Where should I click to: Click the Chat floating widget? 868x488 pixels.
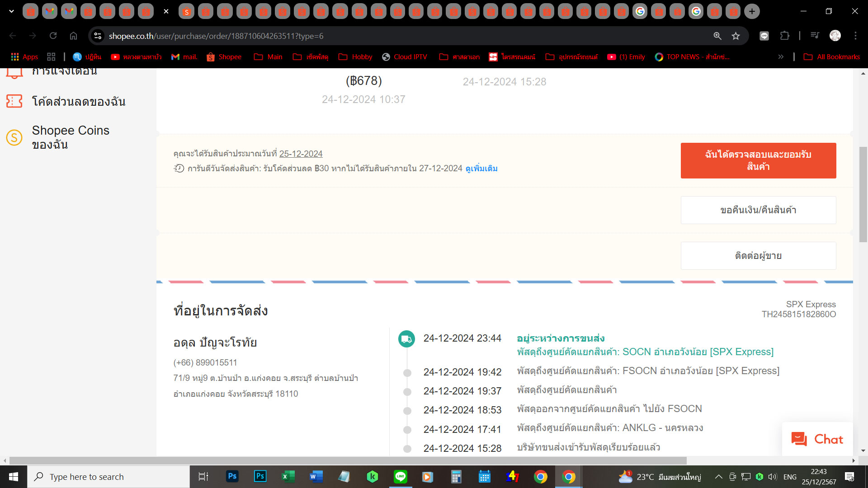(x=817, y=439)
